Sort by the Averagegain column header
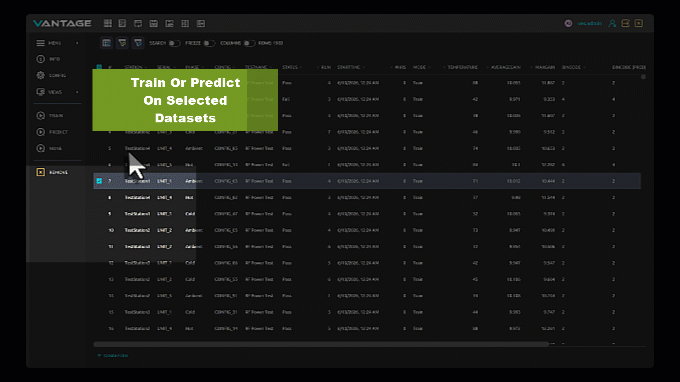 pos(506,67)
